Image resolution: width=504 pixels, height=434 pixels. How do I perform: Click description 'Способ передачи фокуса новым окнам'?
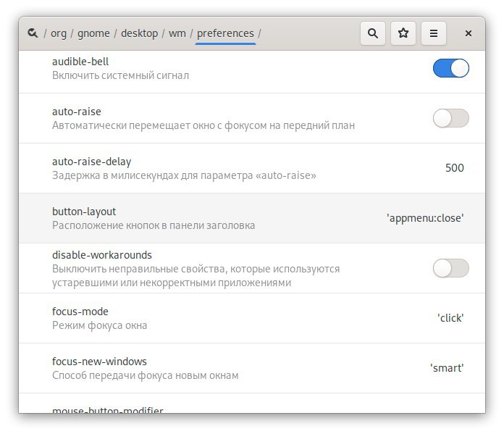146,375
